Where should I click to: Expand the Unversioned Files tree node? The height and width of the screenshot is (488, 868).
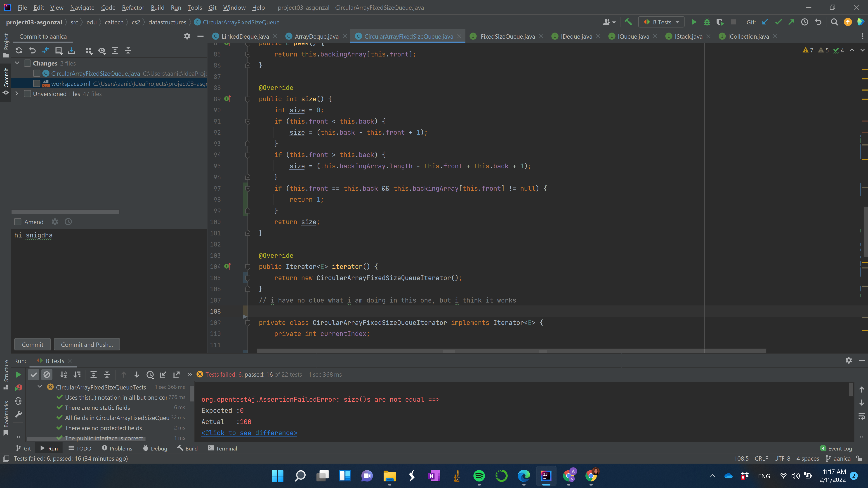point(17,94)
